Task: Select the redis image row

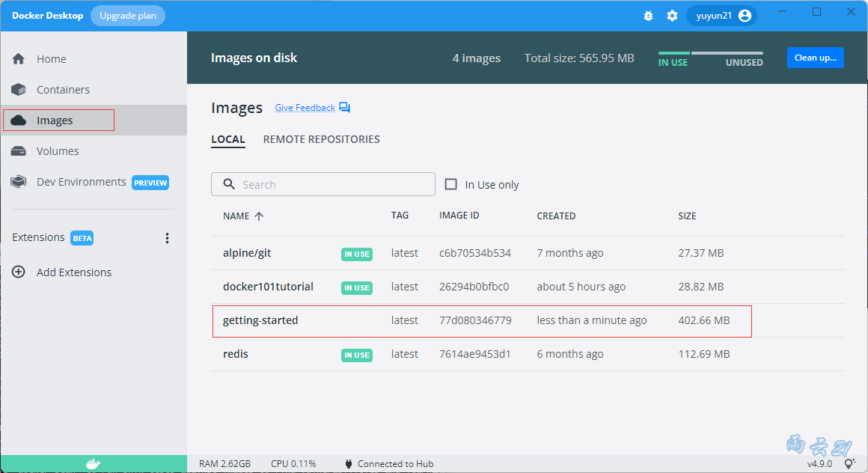Action: [x=527, y=354]
